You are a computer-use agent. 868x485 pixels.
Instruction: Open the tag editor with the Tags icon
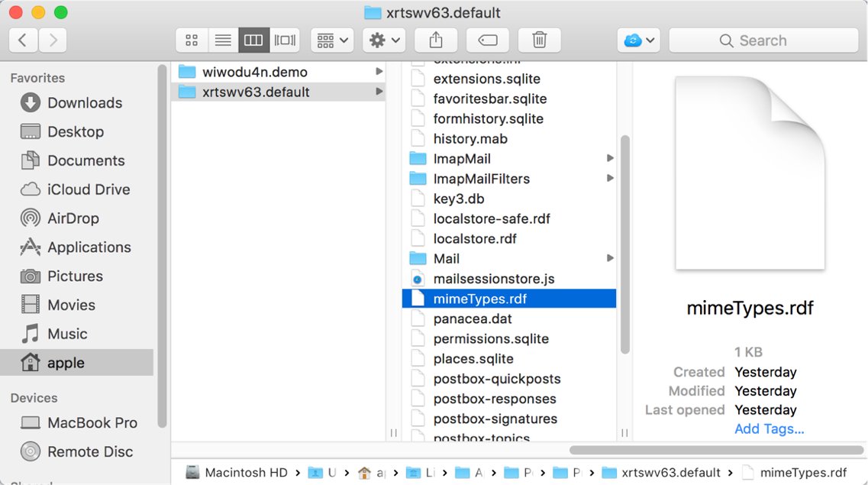[487, 40]
